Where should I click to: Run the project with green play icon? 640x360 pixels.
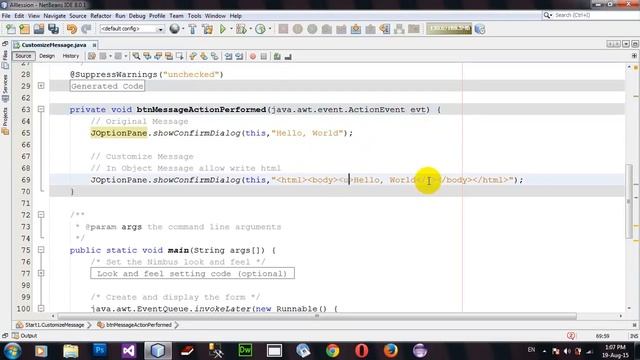[222, 29]
